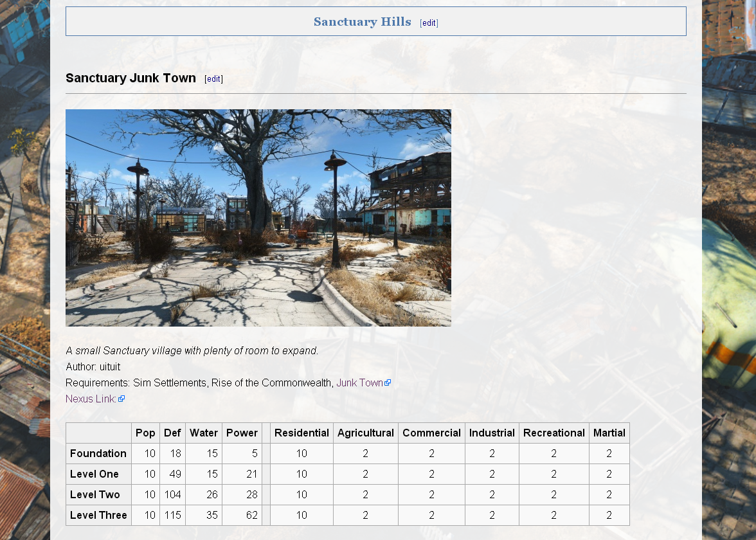Select the Recreational column header
The width and height of the screenshot is (756, 540).
point(554,433)
